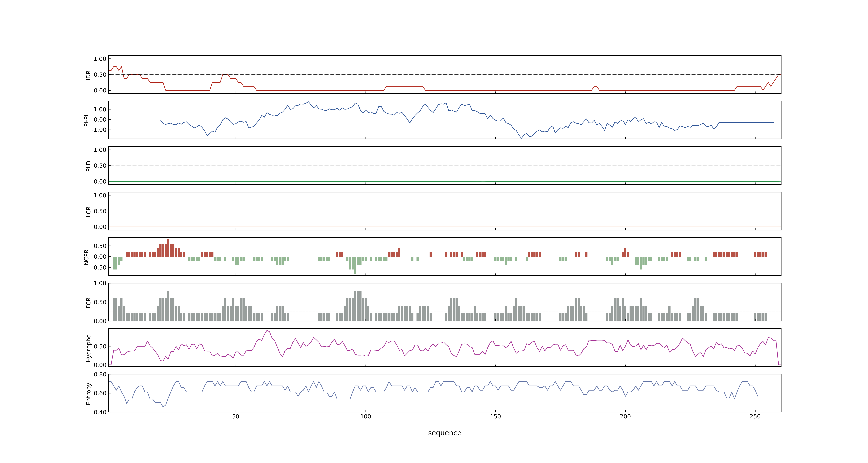Click the 1.00 tick on FCR axis
The height and width of the screenshot is (463, 868).
pos(100,283)
